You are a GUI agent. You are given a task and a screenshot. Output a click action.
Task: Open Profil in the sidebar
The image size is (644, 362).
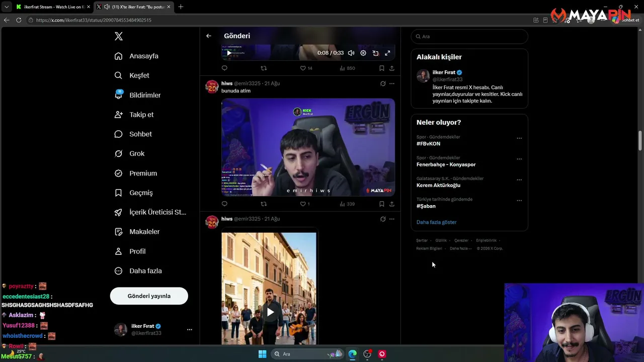tap(130, 251)
